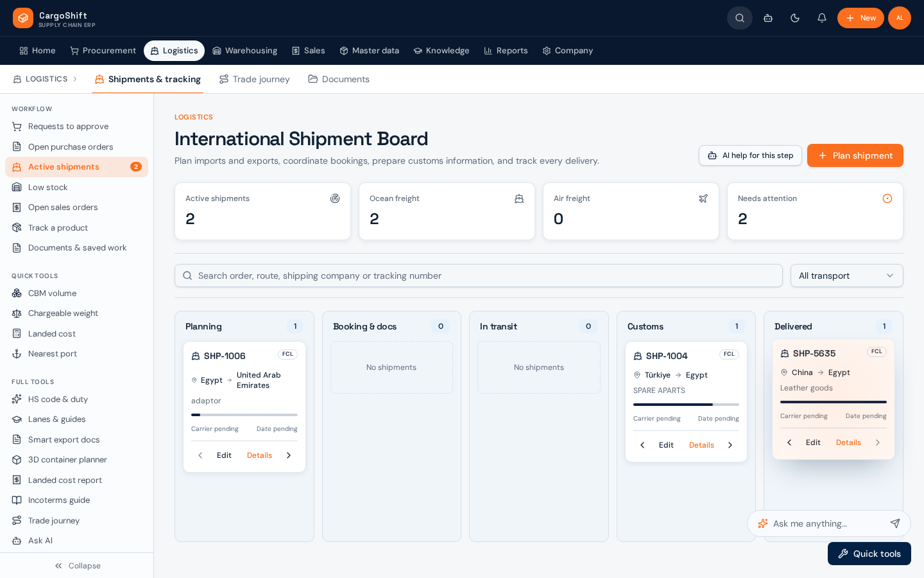924x578 pixels.
Task: Select Active shipments in sidebar
Action: tap(76, 167)
